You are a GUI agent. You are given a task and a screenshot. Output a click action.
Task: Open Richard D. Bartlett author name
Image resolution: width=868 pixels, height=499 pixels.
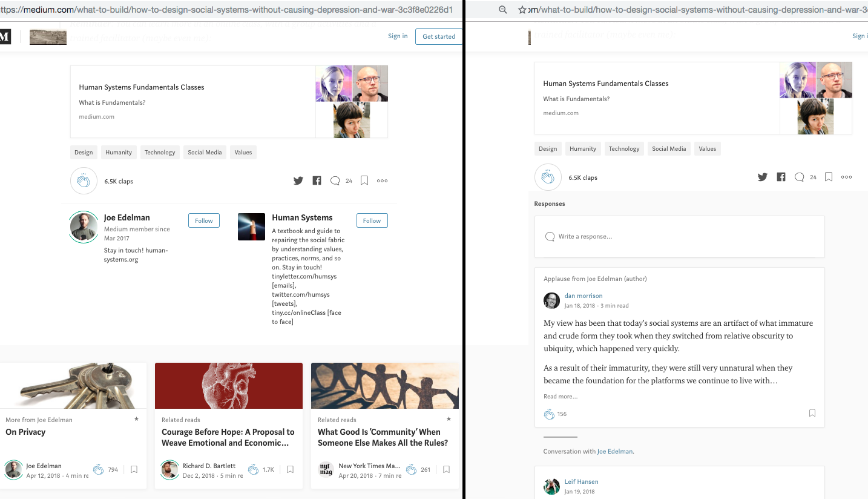click(209, 466)
